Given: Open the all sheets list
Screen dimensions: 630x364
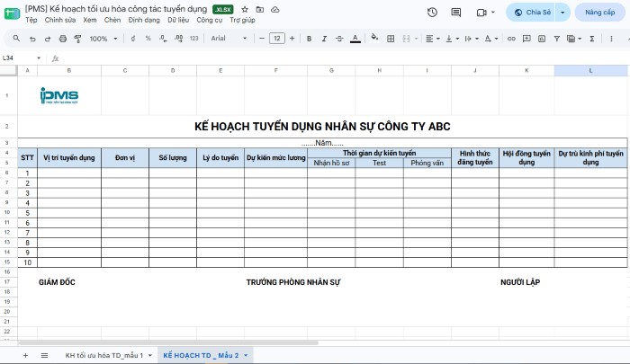Looking at the screenshot, I should (x=44, y=356).
